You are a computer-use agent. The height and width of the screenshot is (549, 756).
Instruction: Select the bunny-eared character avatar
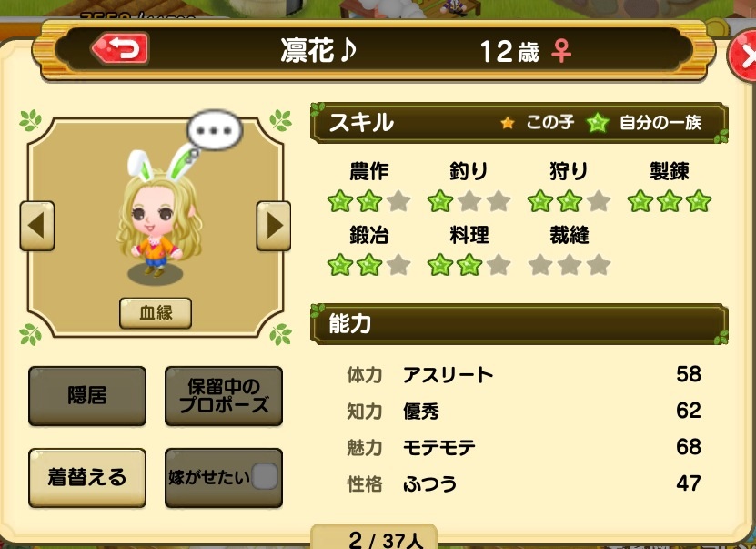click(x=159, y=215)
